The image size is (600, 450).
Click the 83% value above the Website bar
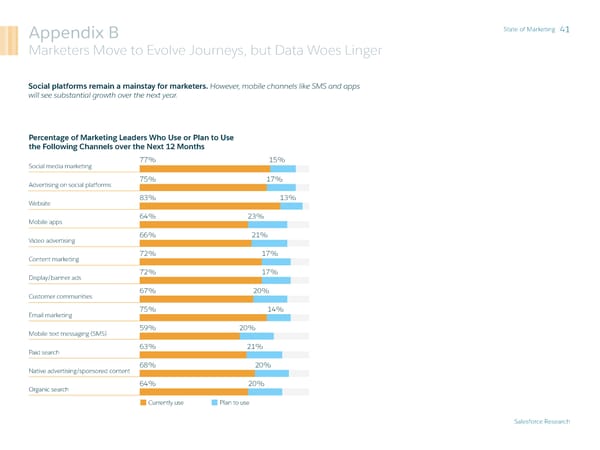pos(148,197)
